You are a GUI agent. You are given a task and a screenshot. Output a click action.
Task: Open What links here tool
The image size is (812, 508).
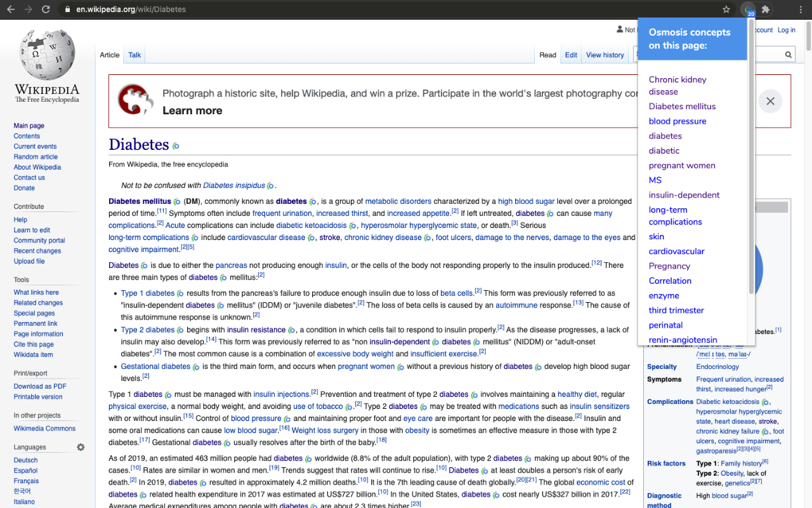pyautogui.click(x=36, y=292)
